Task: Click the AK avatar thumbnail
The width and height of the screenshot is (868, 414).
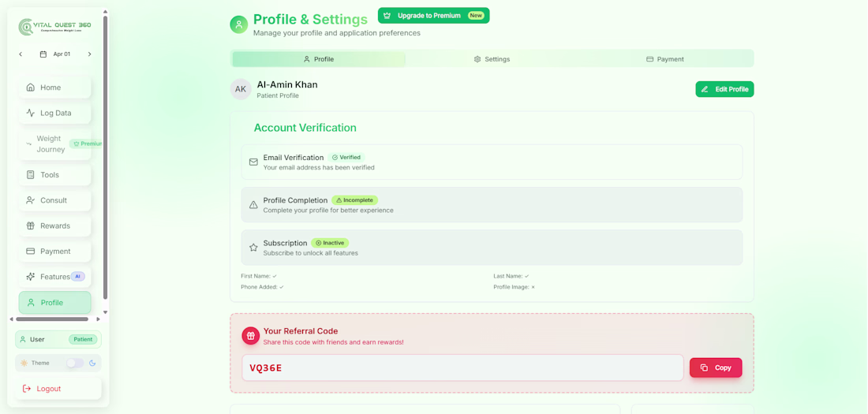Action: [x=241, y=89]
